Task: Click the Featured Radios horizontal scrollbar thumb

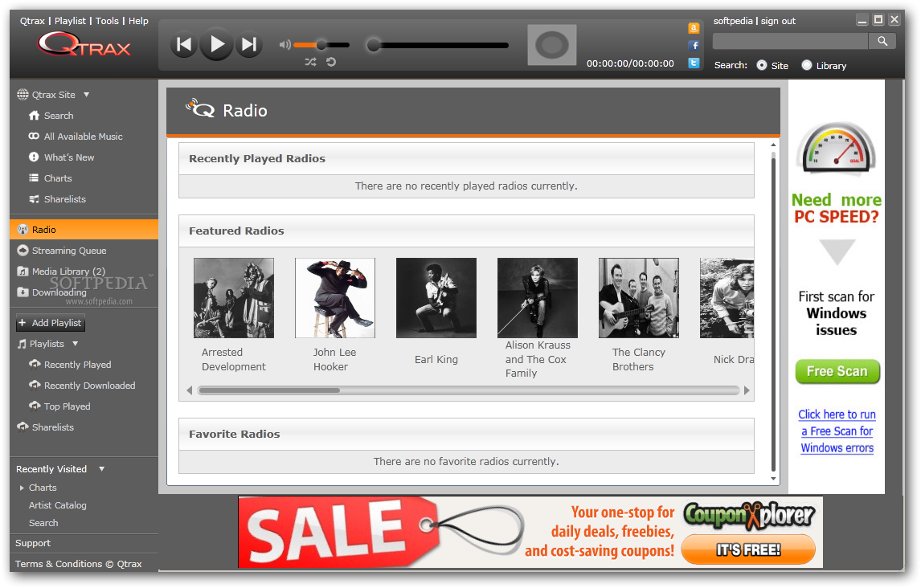Action: [x=269, y=390]
